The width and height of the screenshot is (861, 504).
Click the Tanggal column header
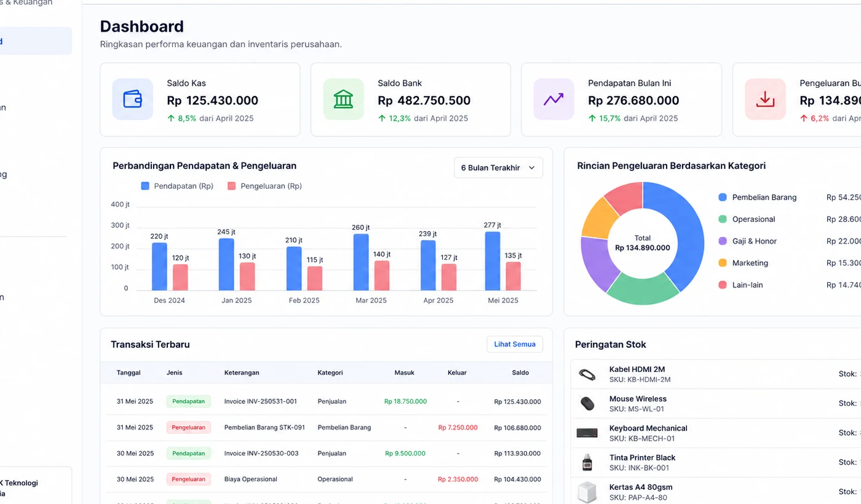click(129, 372)
